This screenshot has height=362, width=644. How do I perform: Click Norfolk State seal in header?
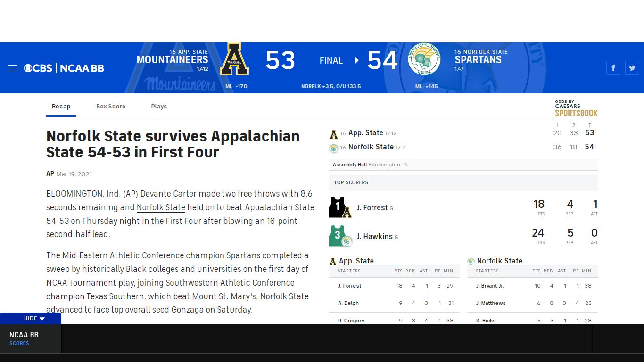click(x=424, y=59)
